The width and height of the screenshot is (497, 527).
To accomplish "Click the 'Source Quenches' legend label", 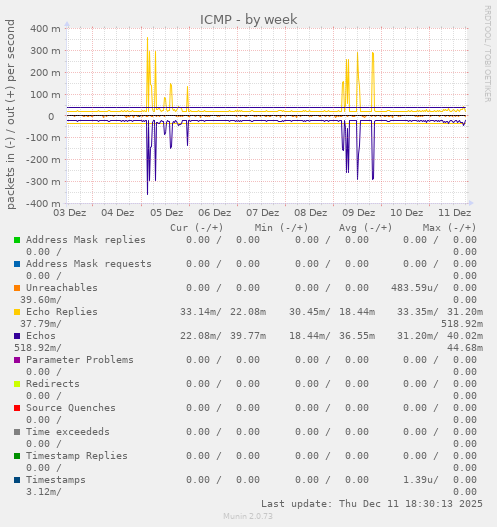I will tap(71, 408).
